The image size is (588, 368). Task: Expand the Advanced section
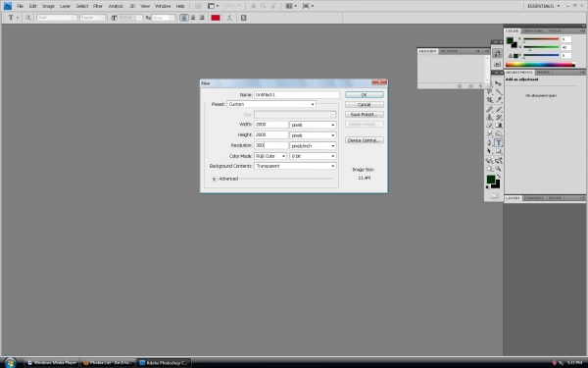click(214, 179)
